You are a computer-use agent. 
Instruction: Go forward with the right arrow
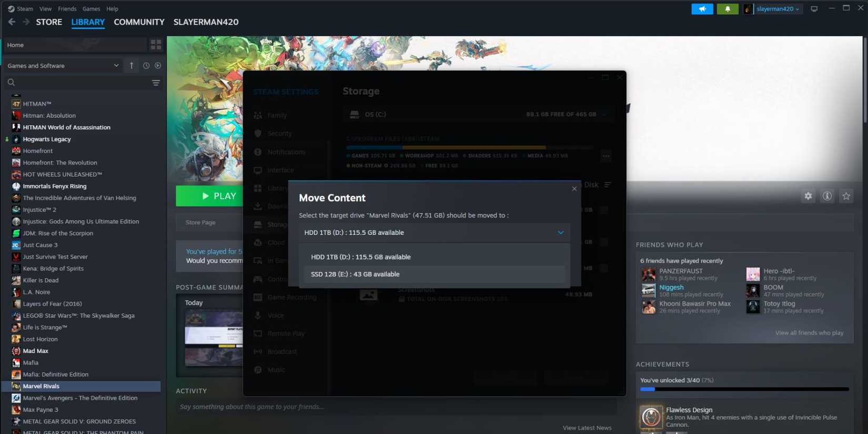click(x=26, y=22)
